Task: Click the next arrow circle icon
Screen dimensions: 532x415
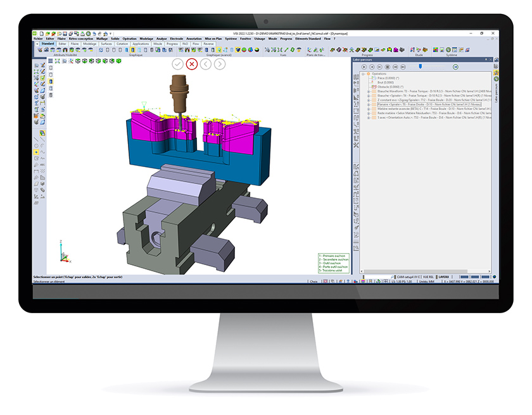Action: (220, 64)
